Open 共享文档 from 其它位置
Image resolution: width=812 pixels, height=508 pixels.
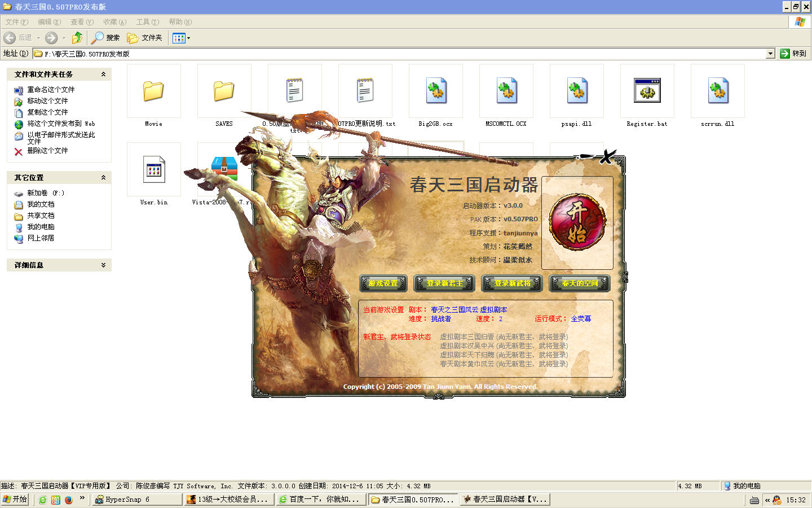click(41, 216)
